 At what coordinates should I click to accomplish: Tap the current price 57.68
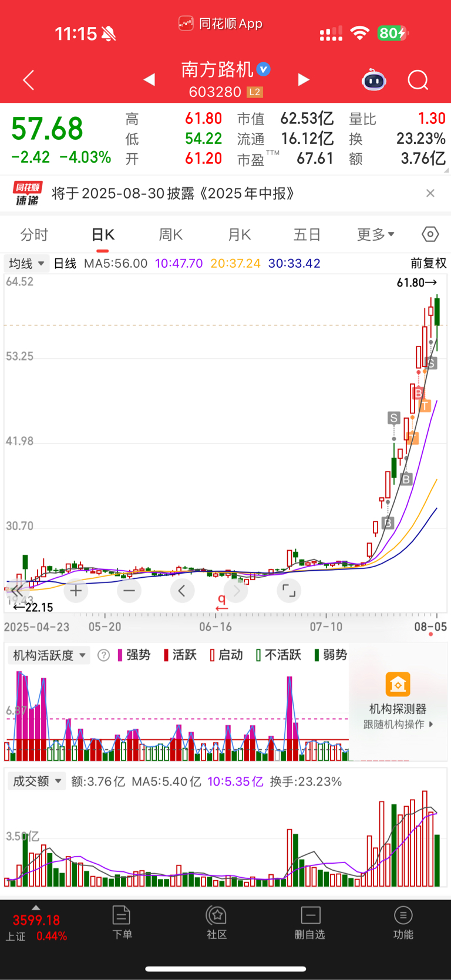[47, 129]
